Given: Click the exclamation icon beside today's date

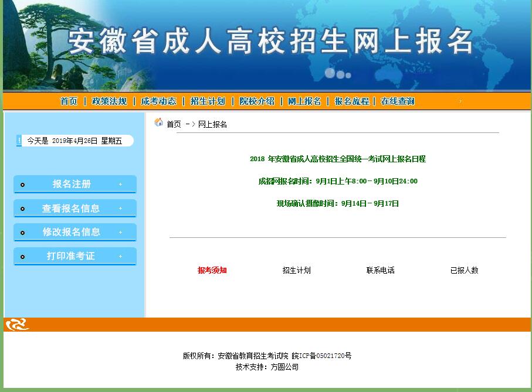Looking at the screenshot, I should pos(19,141).
